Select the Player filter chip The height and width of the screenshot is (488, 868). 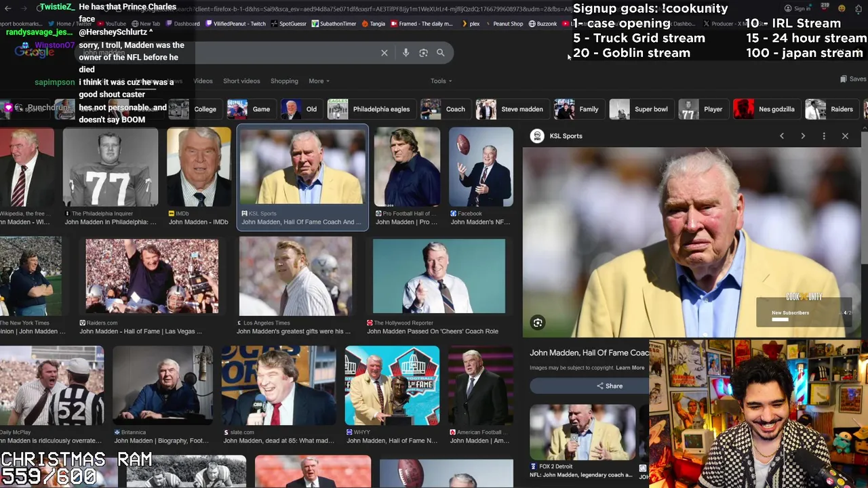point(703,109)
